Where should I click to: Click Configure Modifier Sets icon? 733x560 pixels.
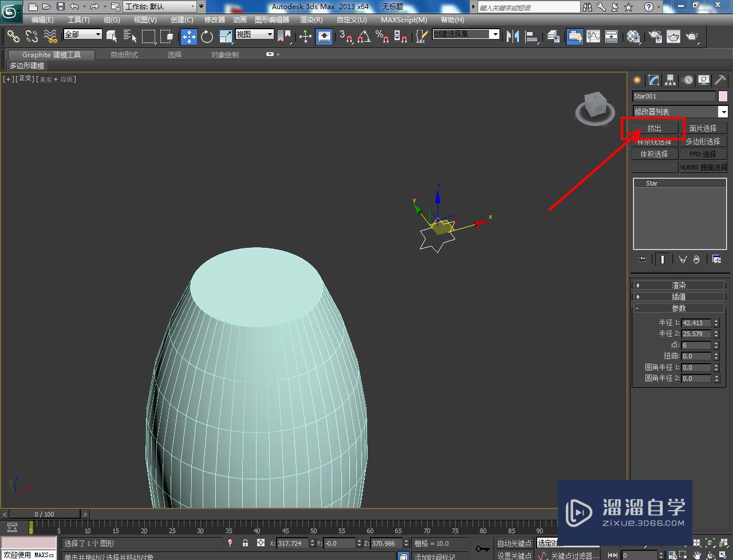[716, 259]
